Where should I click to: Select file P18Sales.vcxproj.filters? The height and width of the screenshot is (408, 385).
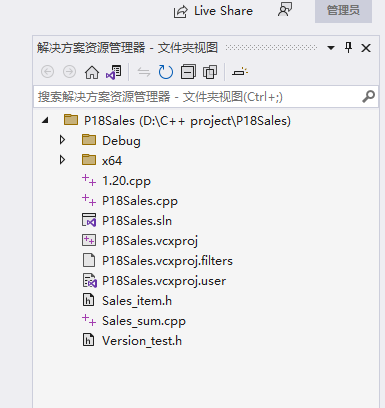(167, 261)
